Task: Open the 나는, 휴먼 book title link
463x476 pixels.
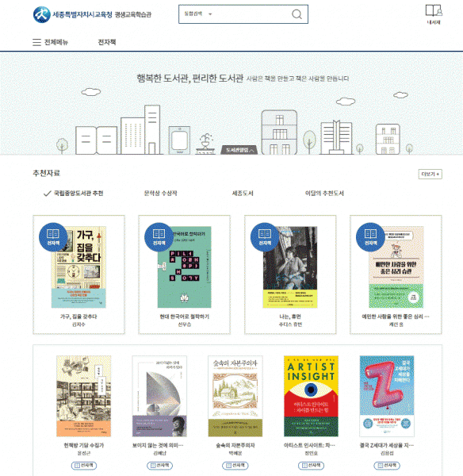Action: pyautogui.click(x=290, y=317)
